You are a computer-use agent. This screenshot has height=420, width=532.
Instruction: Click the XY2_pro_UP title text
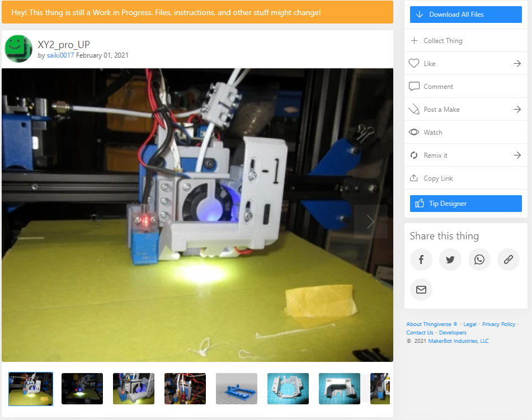(64, 45)
